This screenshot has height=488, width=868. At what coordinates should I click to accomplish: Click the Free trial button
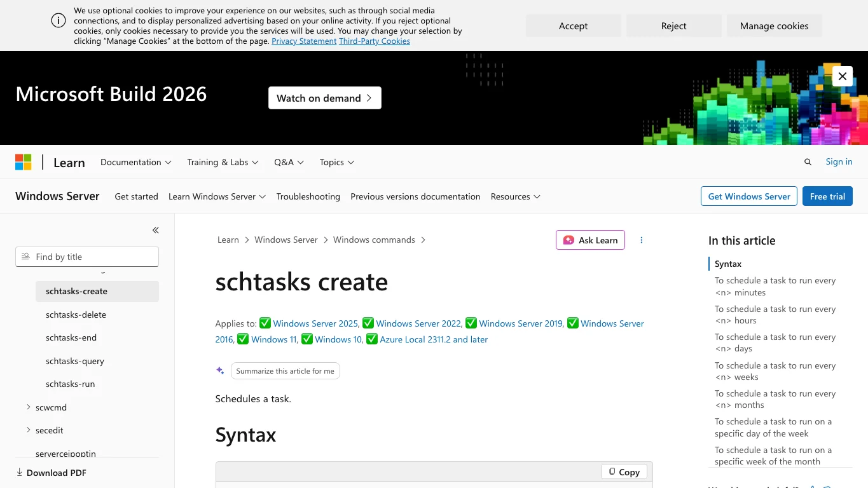[827, 196]
